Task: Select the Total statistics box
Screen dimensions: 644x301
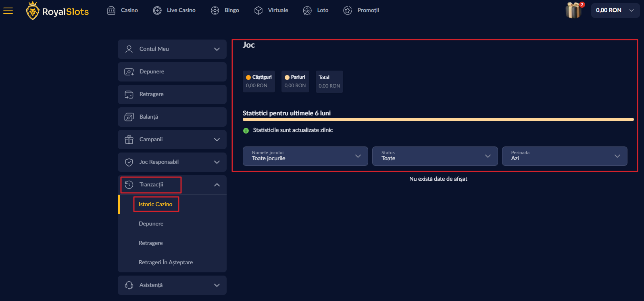Action: coord(329,82)
